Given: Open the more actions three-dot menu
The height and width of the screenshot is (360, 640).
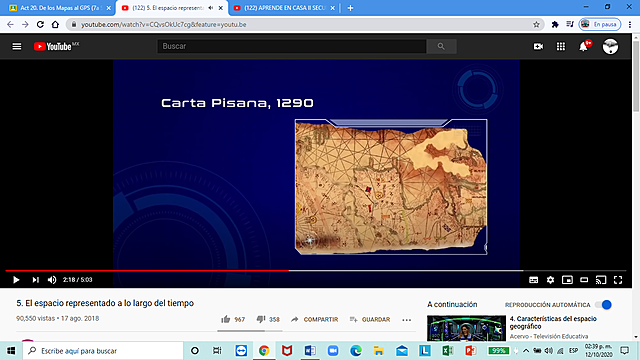Looking at the screenshot, I should pos(407,320).
